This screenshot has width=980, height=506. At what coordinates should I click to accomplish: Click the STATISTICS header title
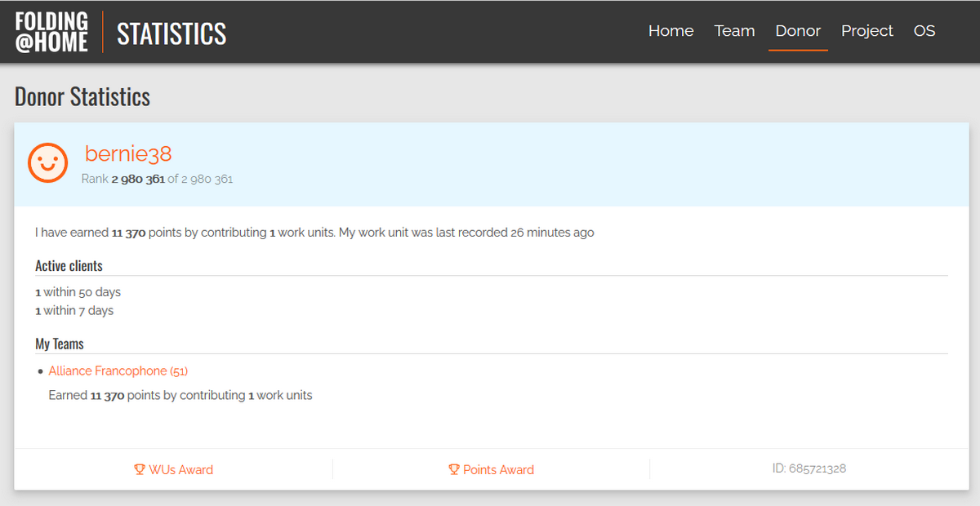[171, 33]
